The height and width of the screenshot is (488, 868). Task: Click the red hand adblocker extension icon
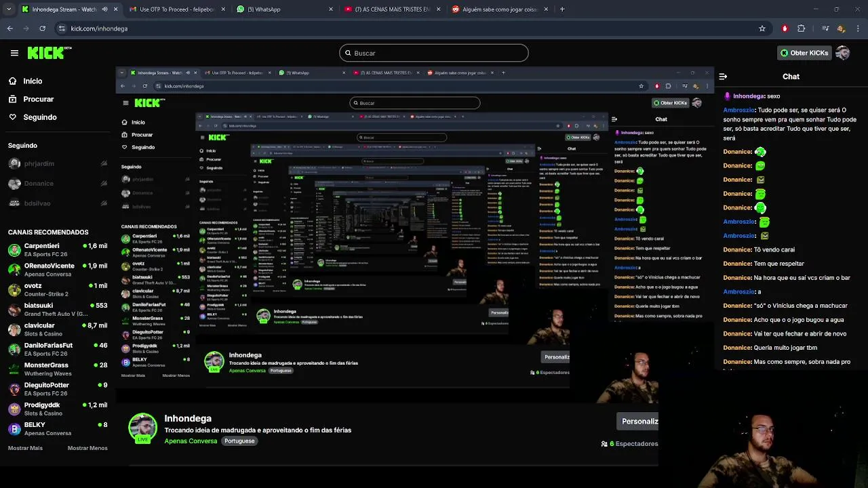tap(785, 28)
